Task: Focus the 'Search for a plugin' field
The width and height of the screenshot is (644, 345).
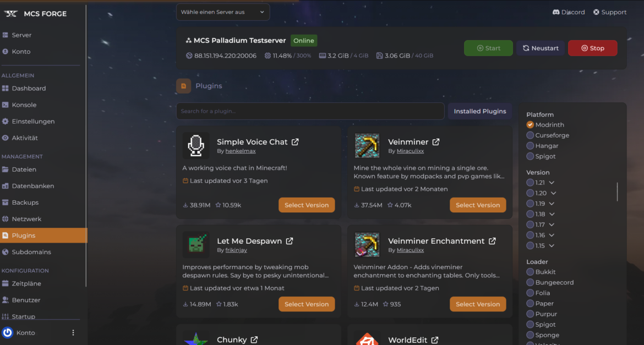Action: (310, 111)
